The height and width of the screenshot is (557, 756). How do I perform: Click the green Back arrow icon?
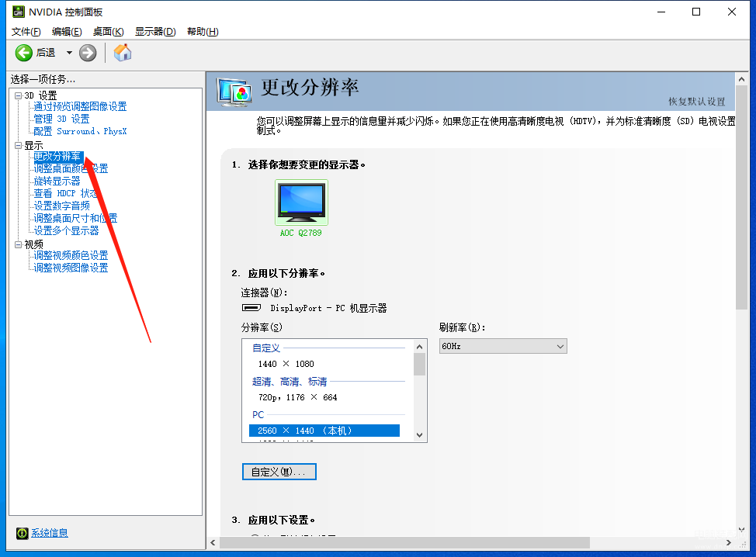tap(23, 53)
